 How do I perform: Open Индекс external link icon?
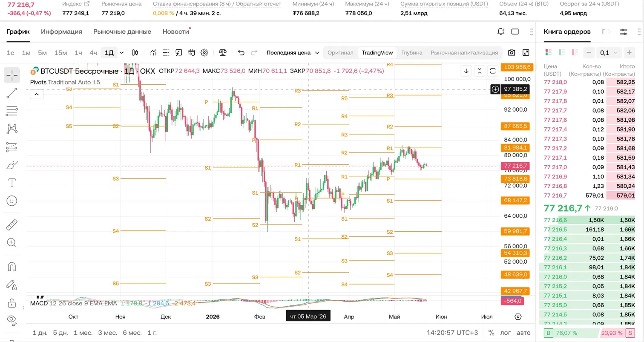tap(87, 4)
